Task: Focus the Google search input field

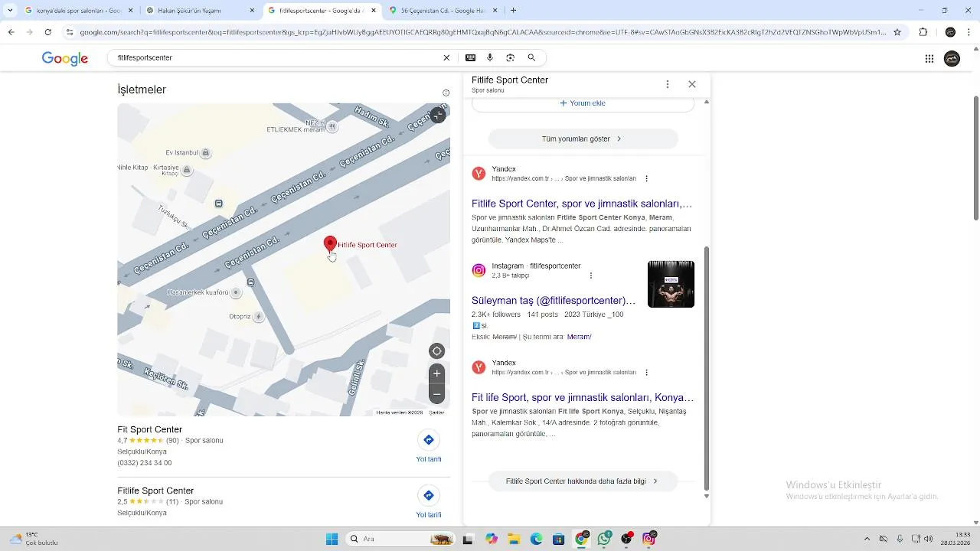Action: coord(276,57)
